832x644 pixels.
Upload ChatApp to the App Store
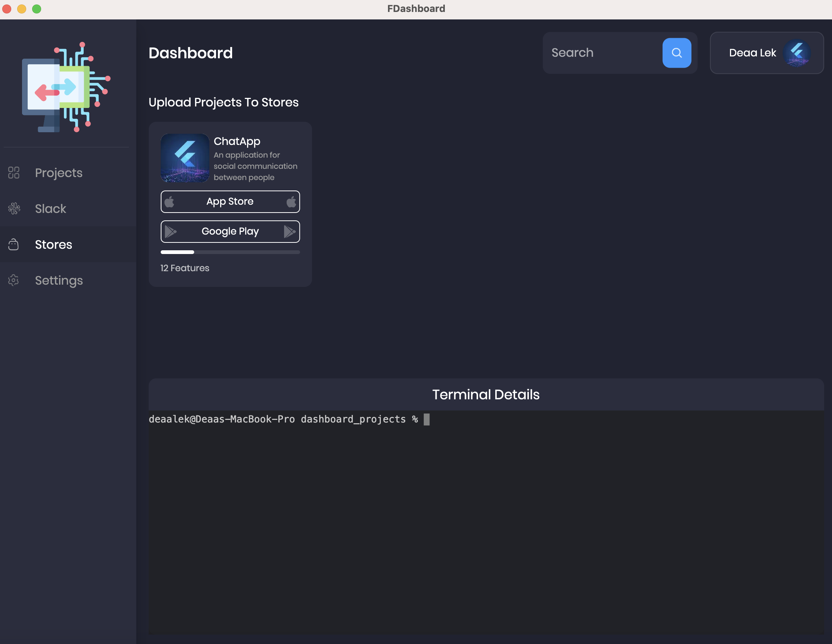[230, 201]
